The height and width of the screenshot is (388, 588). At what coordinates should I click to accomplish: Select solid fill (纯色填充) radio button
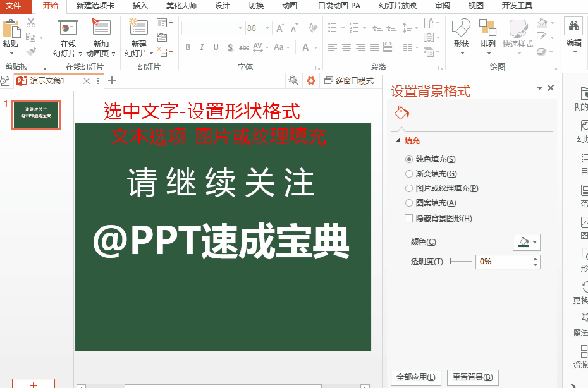pyautogui.click(x=408, y=159)
